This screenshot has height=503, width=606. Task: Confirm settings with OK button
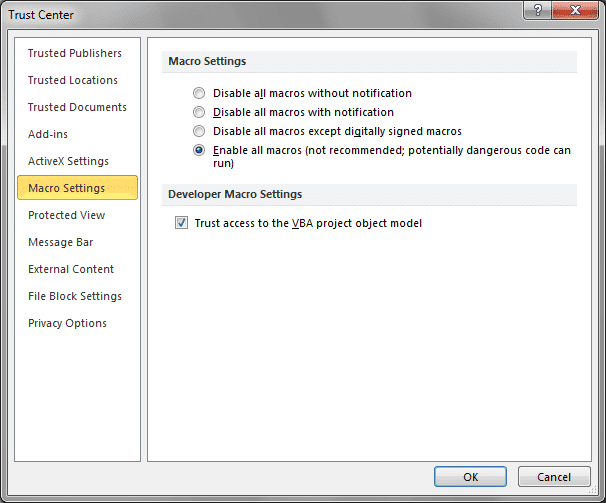[x=470, y=476]
